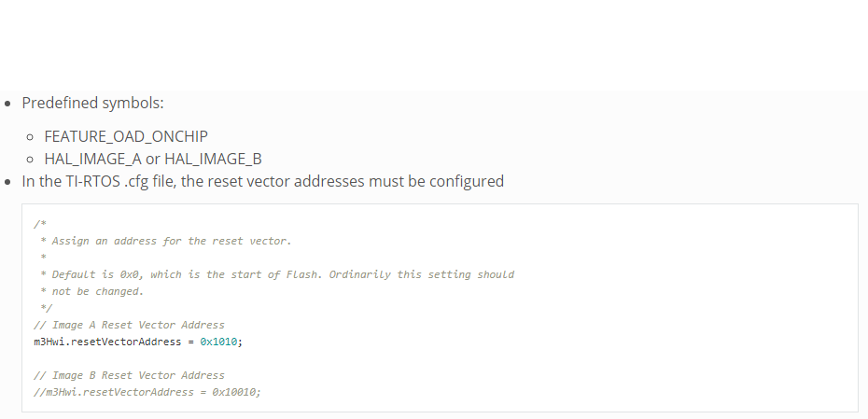This screenshot has height=419, width=868.
Task: Click the closing "*/" comment marker
Action: pyautogui.click(x=46, y=308)
